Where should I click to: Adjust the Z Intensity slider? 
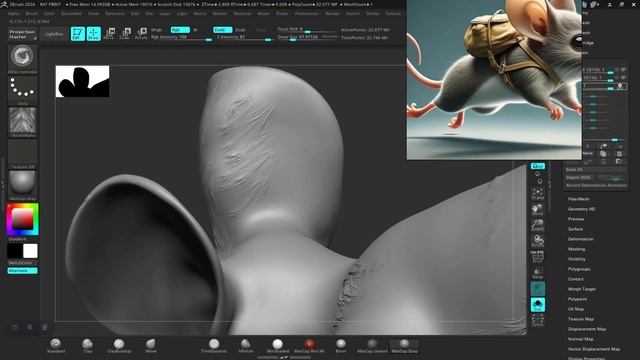click(x=244, y=38)
